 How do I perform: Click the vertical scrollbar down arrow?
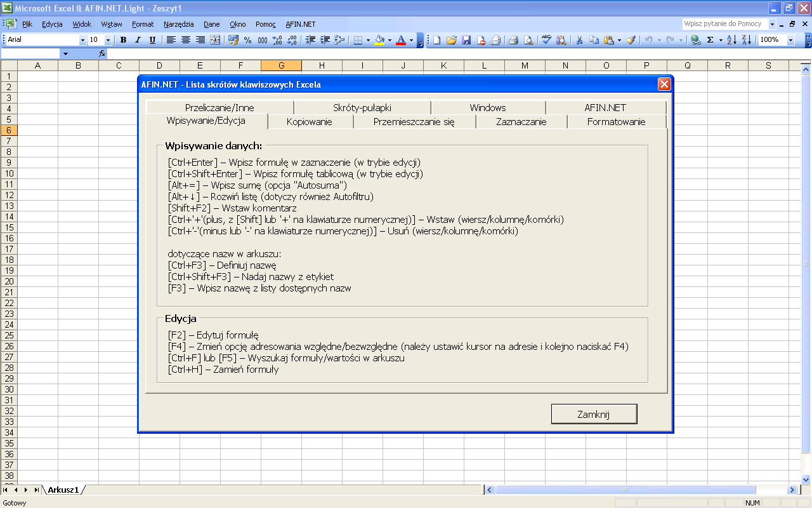click(807, 479)
